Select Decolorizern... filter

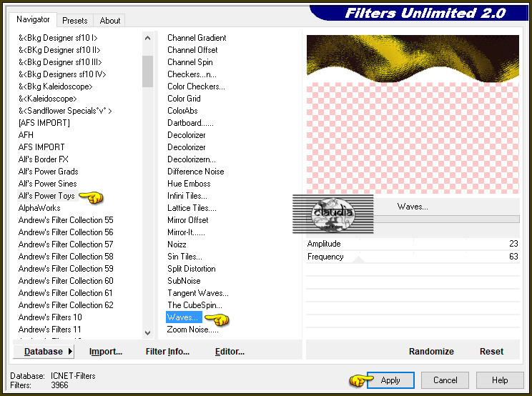click(x=192, y=159)
